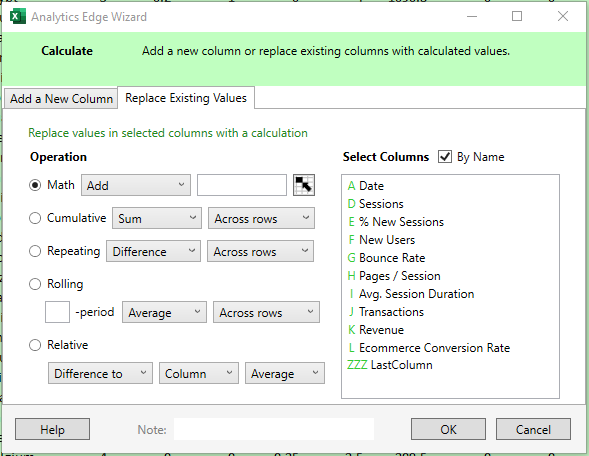Select the Replace Existing Values tab

click(186, 98)
